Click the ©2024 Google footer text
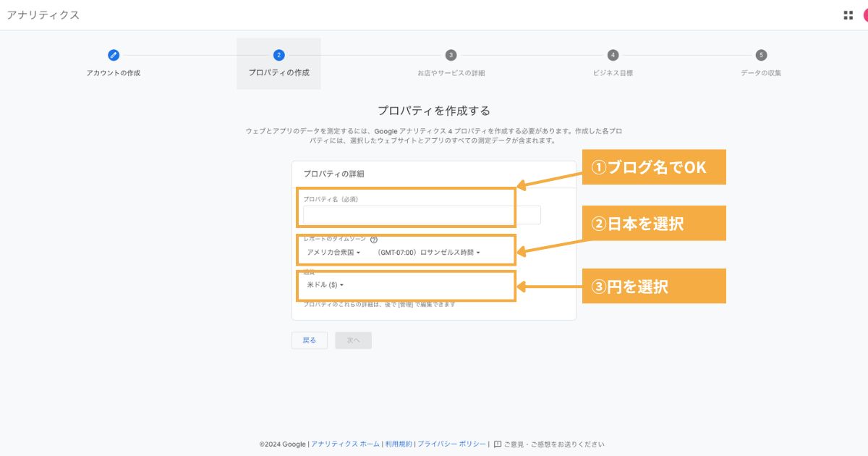Image resolution: width=868 pixels, height=456 pixels. (x=283, y=444)
